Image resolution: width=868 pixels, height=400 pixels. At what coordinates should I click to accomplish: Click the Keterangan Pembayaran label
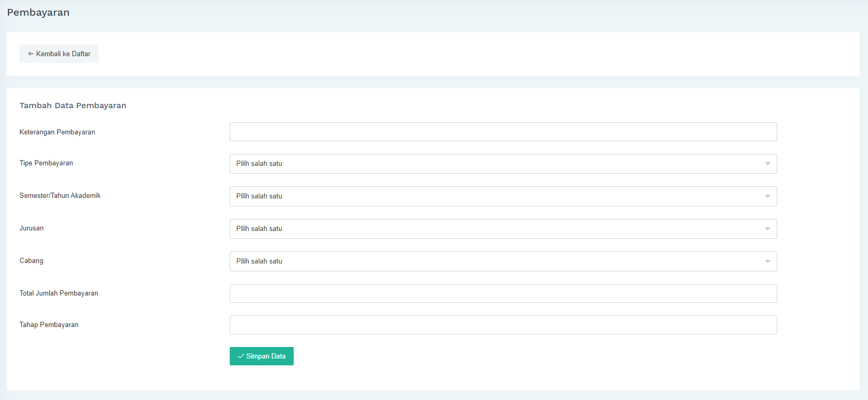click(x=57, y=132)
